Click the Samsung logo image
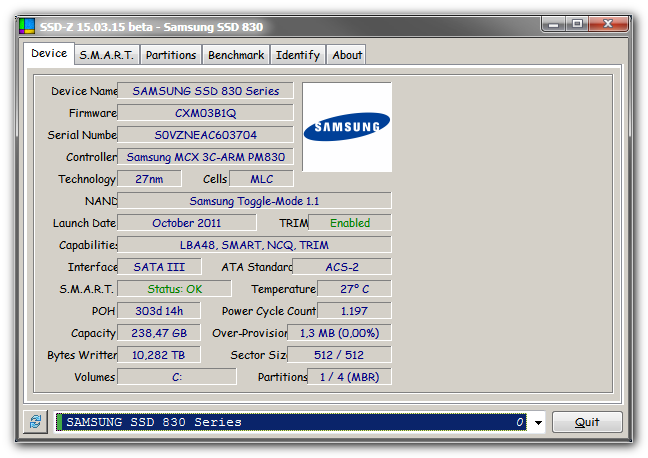 (347, 126)
